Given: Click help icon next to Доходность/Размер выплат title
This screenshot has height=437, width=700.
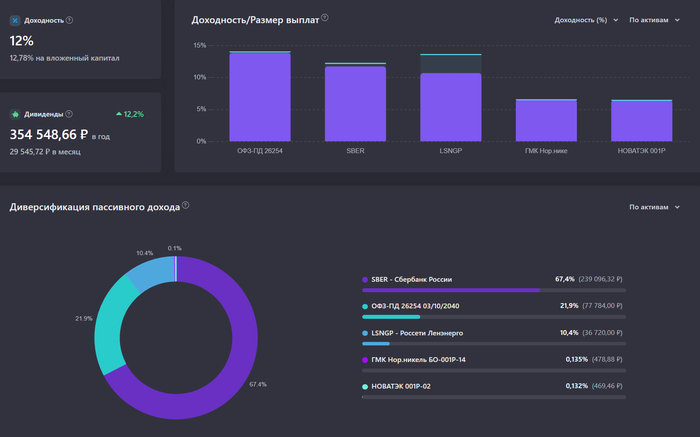Looking at the screenshot, I should tap(325, 19).
